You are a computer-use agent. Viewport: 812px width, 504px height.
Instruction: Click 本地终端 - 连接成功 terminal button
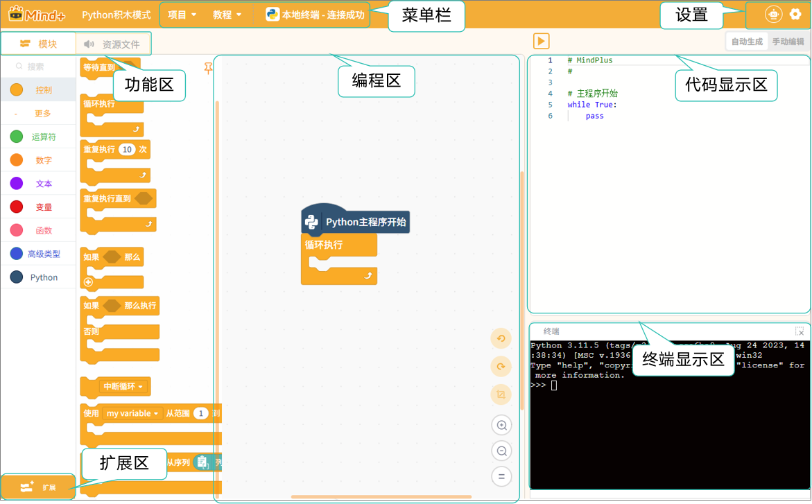pos(315,15)
